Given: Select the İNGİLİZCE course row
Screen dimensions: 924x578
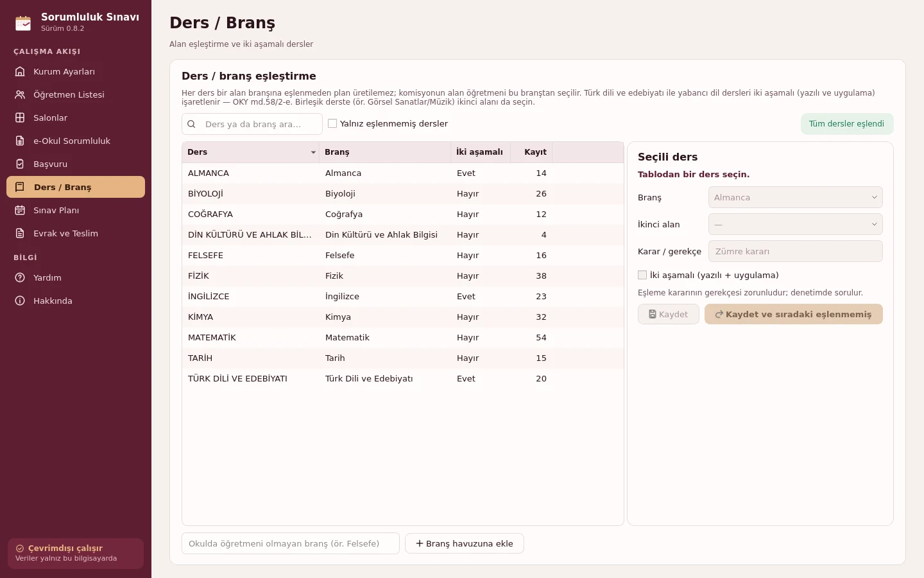Looking at the screenshot, I should (x=403, y=296).
